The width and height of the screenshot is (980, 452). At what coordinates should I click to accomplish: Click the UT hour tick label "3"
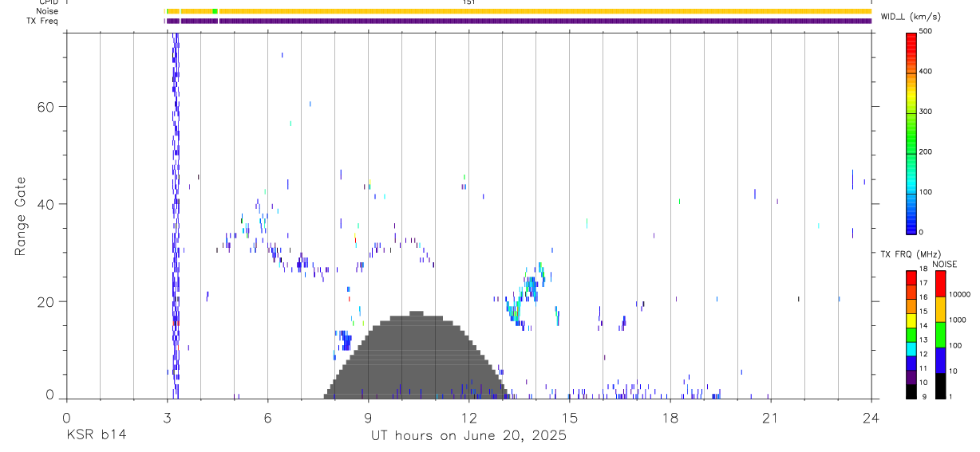[x=167, y=417]
